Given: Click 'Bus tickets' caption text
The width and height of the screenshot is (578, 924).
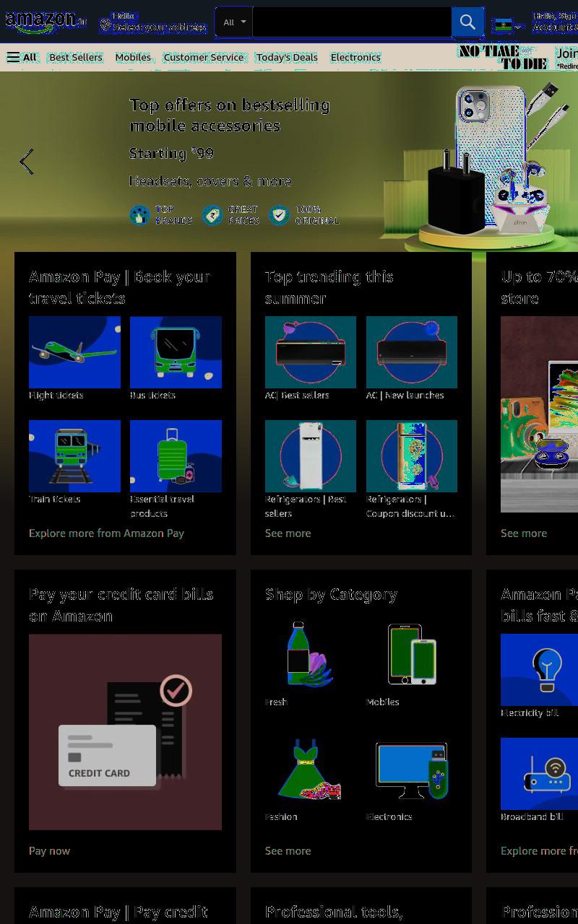Looking at the screenshot, I should point(152,396).
